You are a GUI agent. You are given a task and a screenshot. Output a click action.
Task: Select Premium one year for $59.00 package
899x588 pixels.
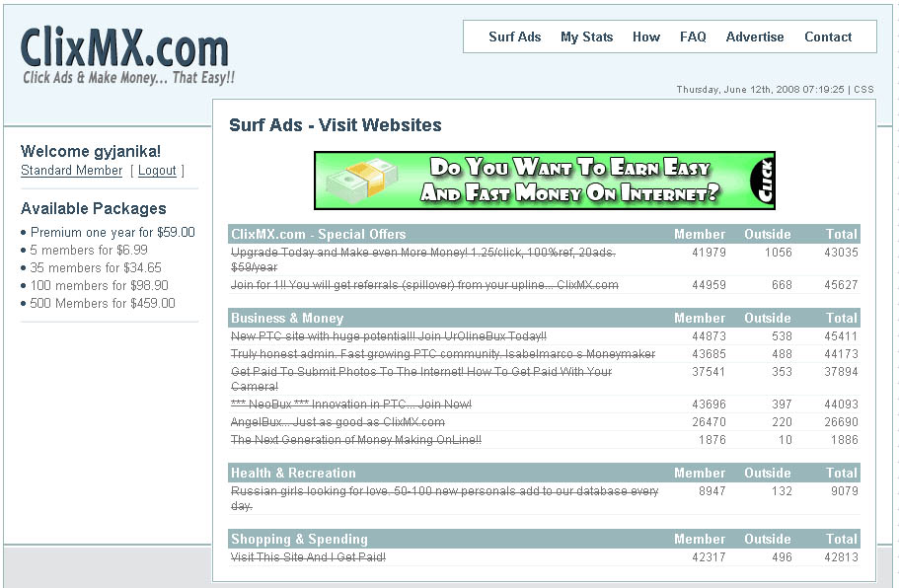[112, 232]
